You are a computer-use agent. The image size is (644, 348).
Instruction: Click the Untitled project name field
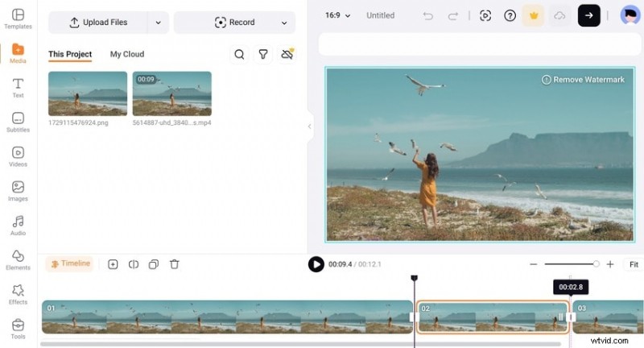[x=380, y=15]
